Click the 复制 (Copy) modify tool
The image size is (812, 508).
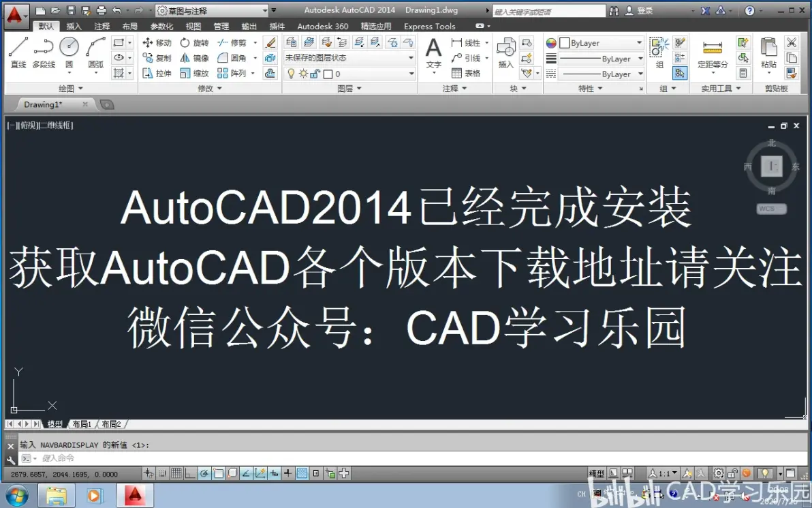pos(157,58)
